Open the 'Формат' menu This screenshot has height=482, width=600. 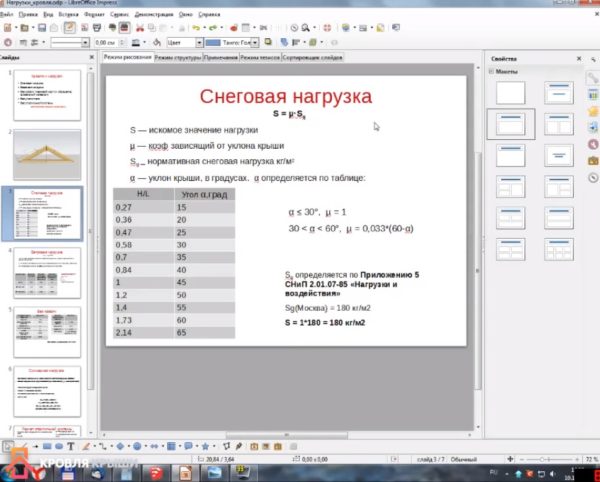[94, 14]
